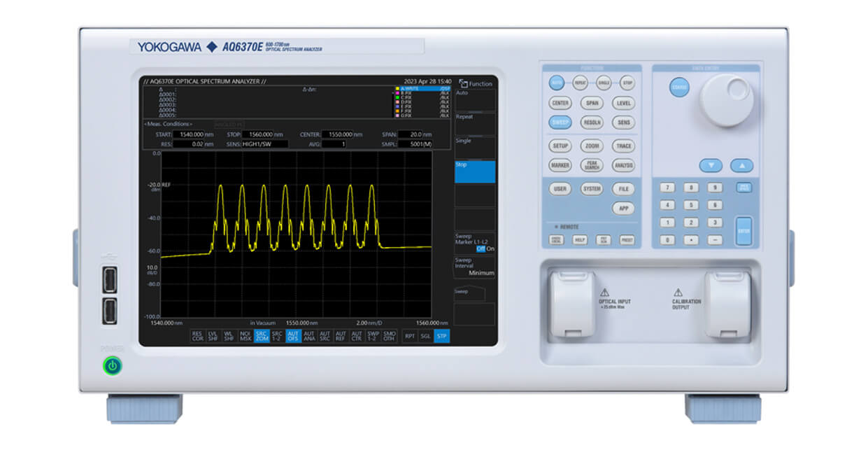This screenshot has height=450, width=868.
Task: Toggle the SRC ZOM status button
Action: pyautogui.click(x=262, y=336)
